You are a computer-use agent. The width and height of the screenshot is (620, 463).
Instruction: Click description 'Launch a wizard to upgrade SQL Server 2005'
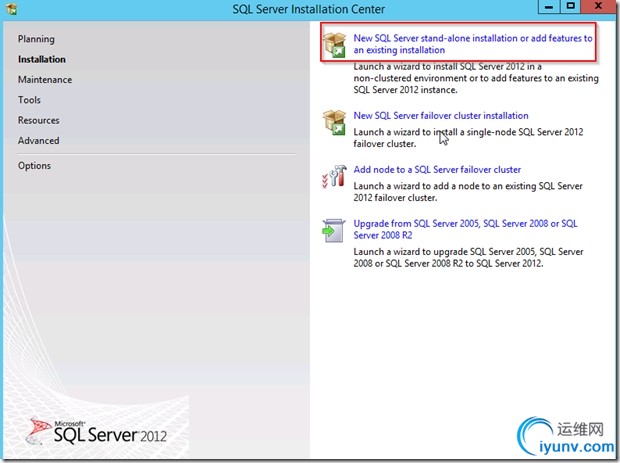point(468,257)
